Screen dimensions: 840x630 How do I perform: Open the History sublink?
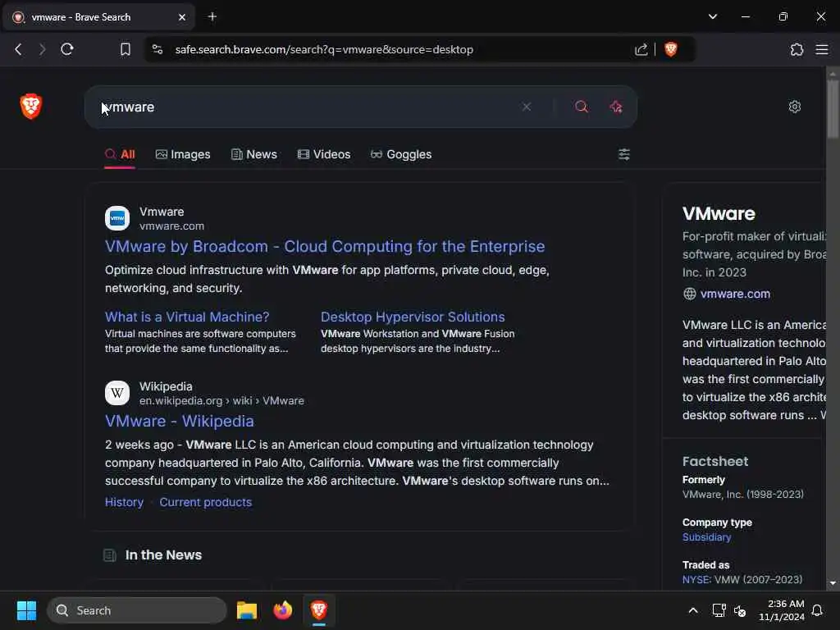125,502
